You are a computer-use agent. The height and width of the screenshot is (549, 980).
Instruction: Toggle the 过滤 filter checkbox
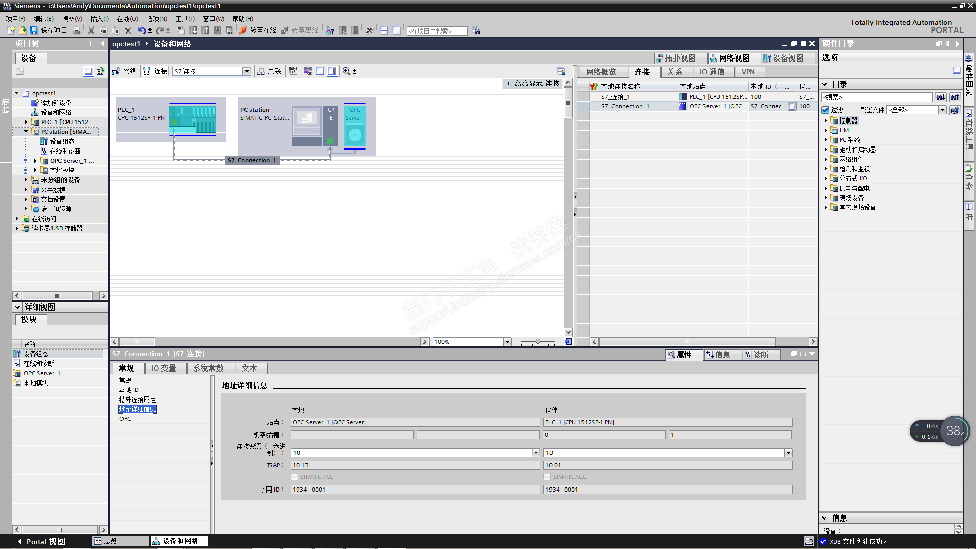coord(825,110)
